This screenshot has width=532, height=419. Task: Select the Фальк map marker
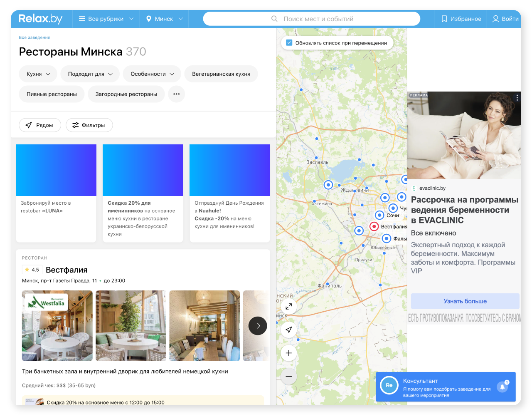coord(387,238)
